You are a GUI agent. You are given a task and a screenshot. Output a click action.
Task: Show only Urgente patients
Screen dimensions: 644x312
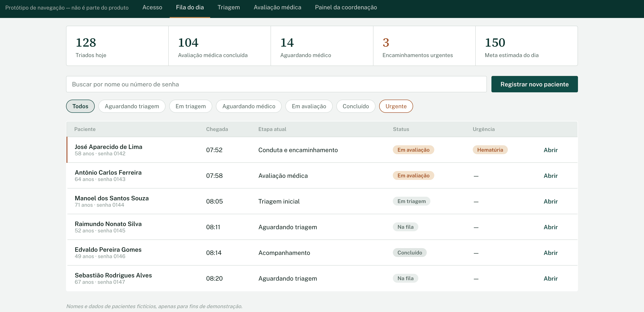pos(396,106)
